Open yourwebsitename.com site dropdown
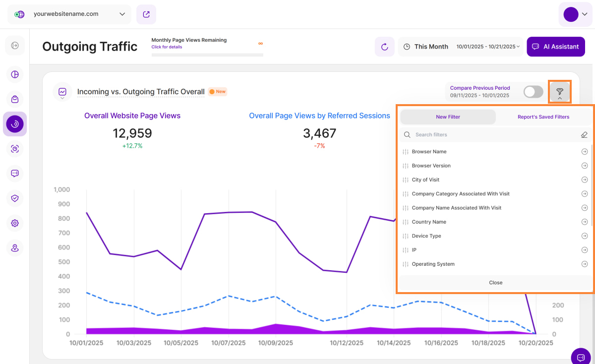The height and width of the screenshot is (364, 595). pos(69,14)
